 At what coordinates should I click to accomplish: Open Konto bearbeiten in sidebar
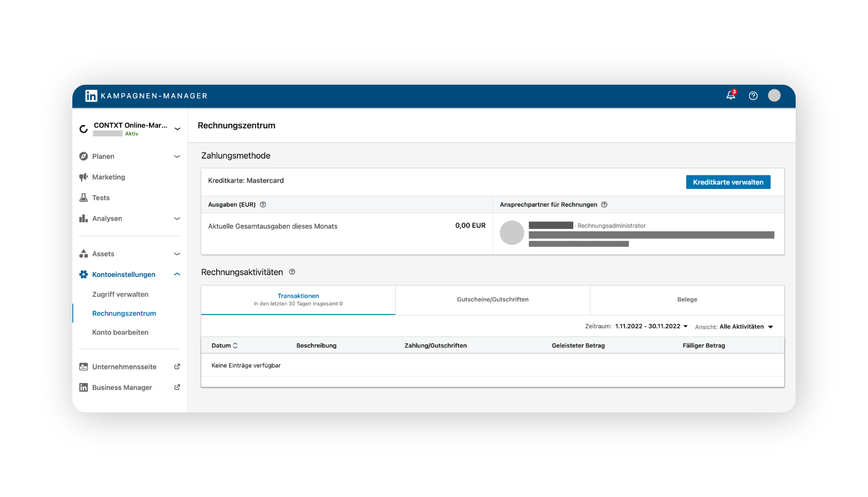(120, 333)
